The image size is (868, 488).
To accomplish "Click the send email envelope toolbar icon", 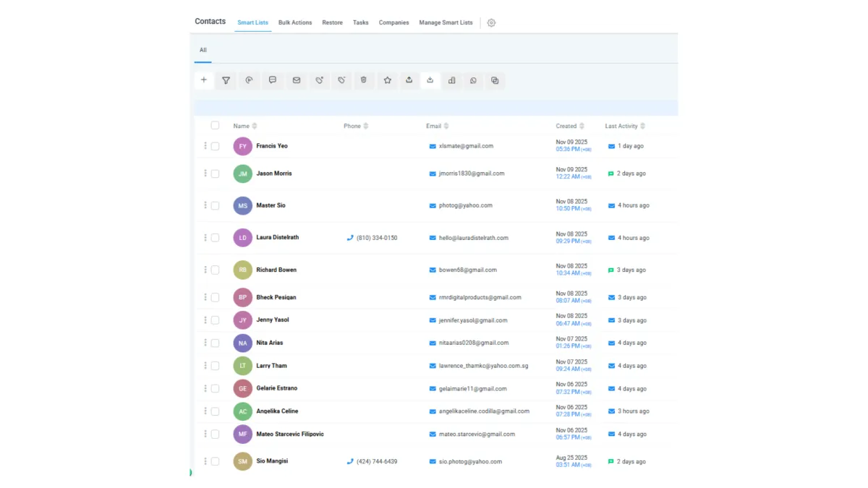I will [x=296, y=80].
